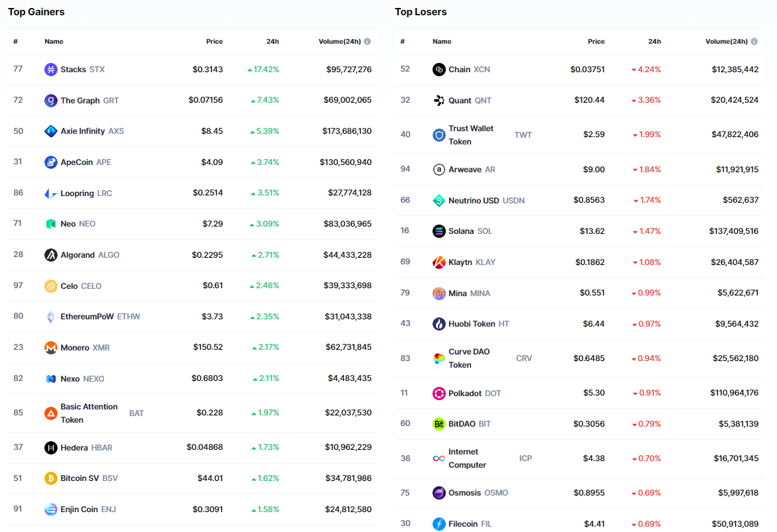Image resolution: width=777 pixels, height=532 pixels.
Task: Click the Filecoin logo icon
Action: click(439, 524)
